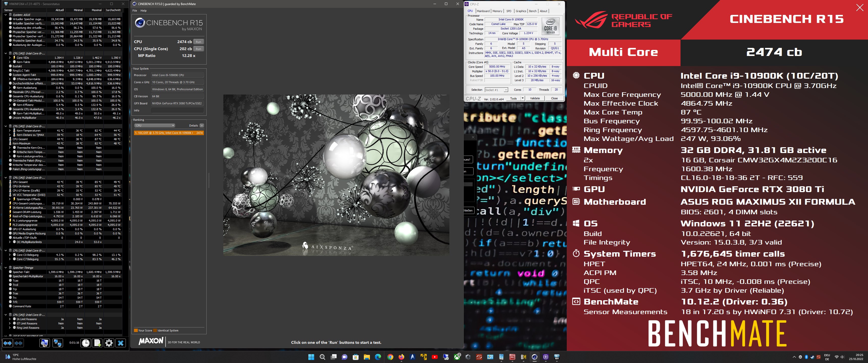Screen dimensions: 868x363
Task: Open Windows Start button on taskbar
Action: tap(311, 357)
